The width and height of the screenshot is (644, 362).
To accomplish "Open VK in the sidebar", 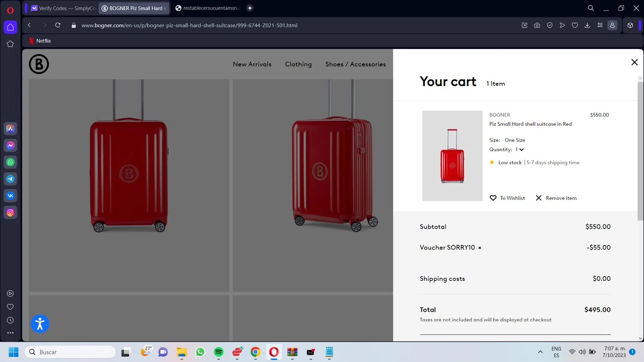I will tap(10, 196).
